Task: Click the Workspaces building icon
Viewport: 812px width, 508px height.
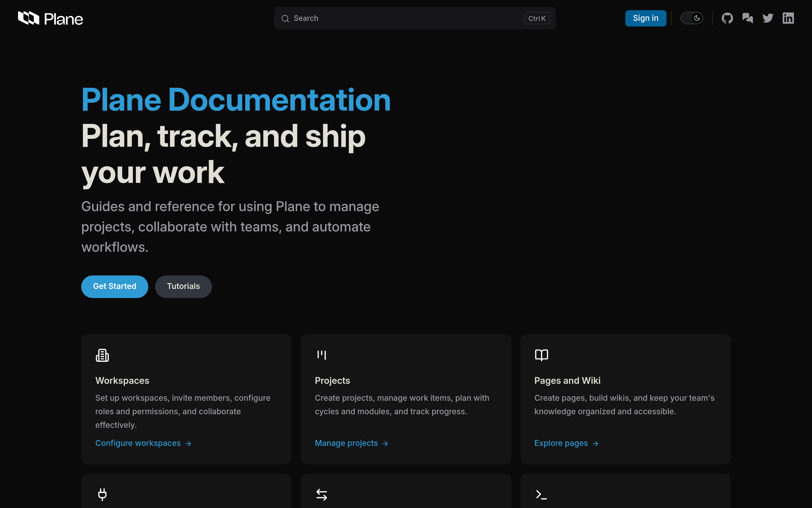Action: (x=102, y=355)
